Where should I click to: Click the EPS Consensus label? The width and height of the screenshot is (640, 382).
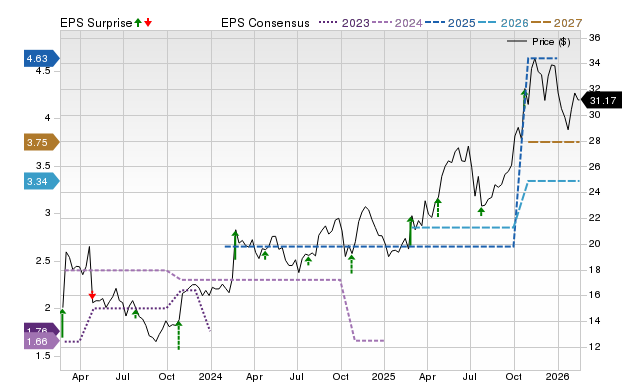265,23
